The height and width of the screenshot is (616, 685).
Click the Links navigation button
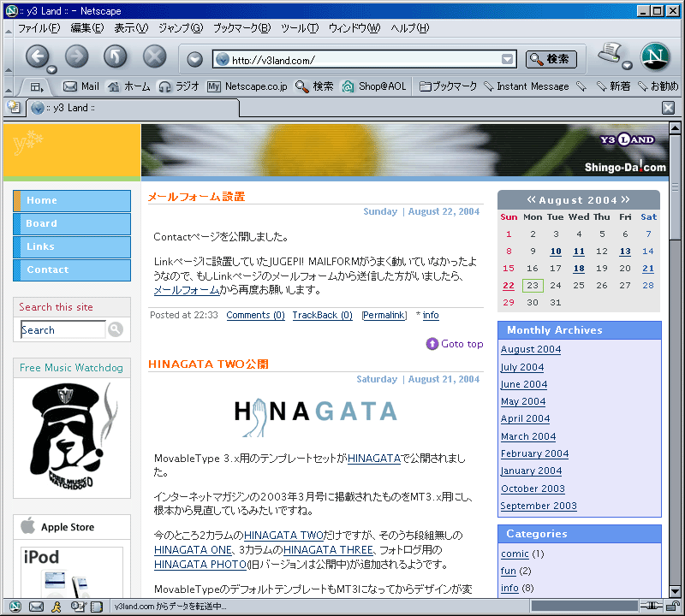(72, 246)
